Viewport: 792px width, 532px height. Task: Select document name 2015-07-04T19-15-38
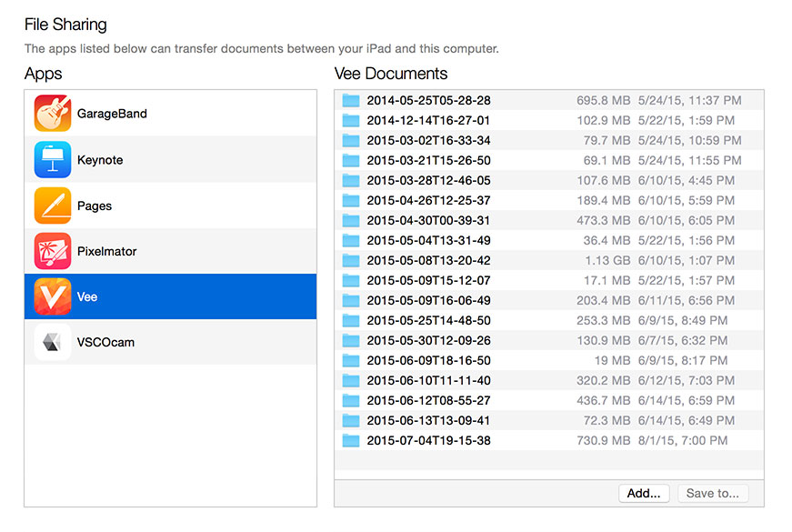[x=429, y=440]
